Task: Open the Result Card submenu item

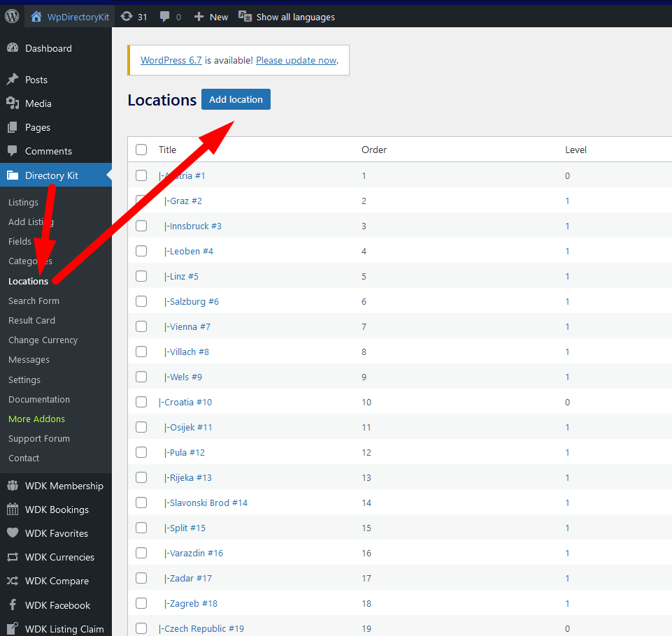Action: [31, 320]
